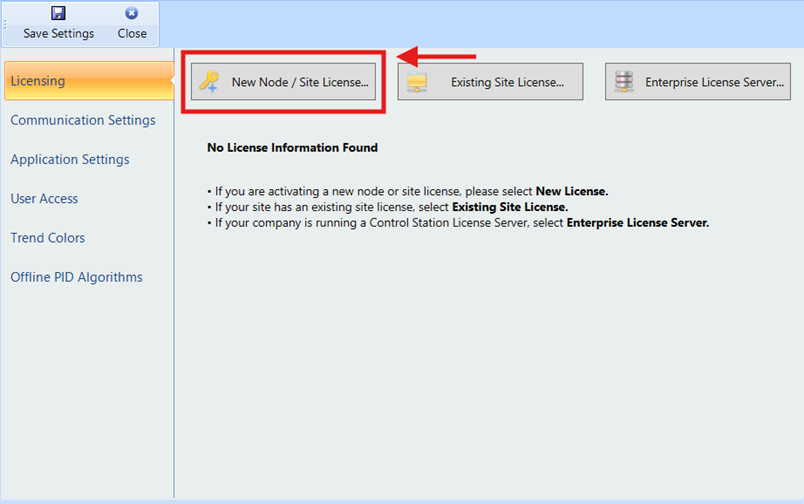Select the Licensing tab in sidebar

[38, 81]
